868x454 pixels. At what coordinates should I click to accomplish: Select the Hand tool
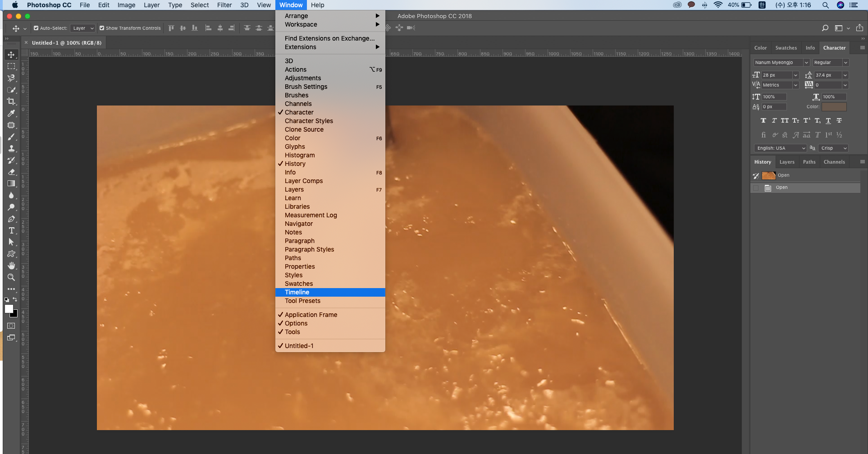tap(11, 266)
